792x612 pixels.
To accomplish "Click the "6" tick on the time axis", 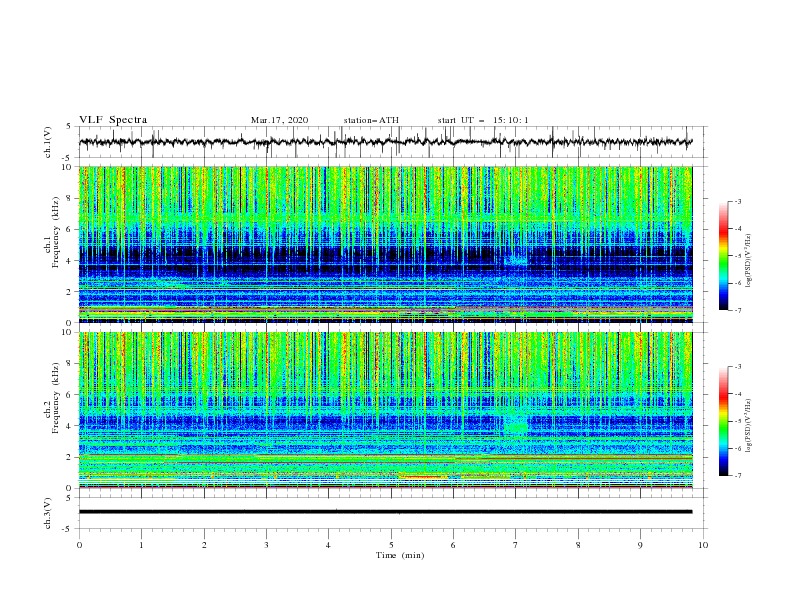I will [x=453, y=545].
